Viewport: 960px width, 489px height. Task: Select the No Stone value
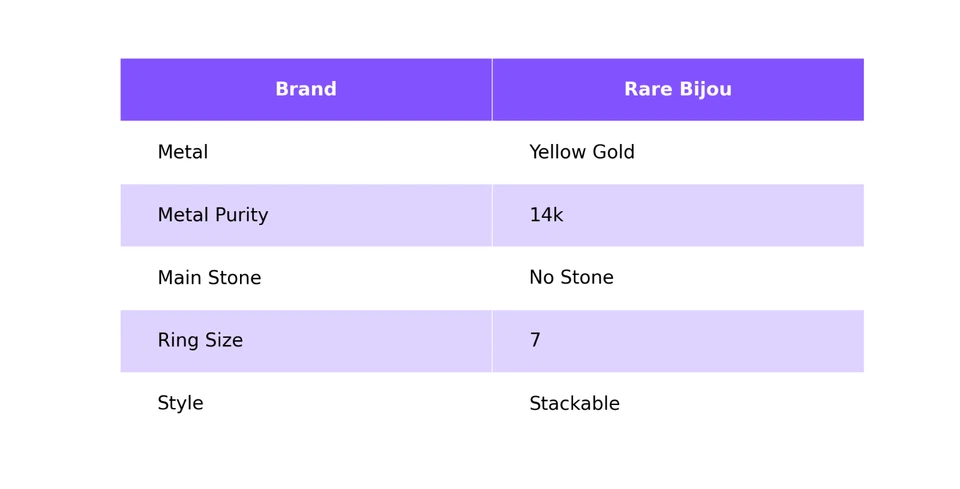click(x=571, y=279)
